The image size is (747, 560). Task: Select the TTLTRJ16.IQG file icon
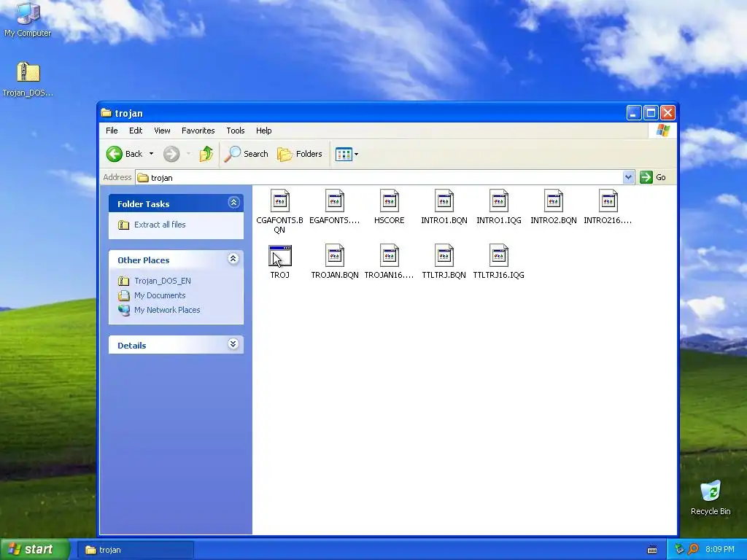(x=499, y=255)
